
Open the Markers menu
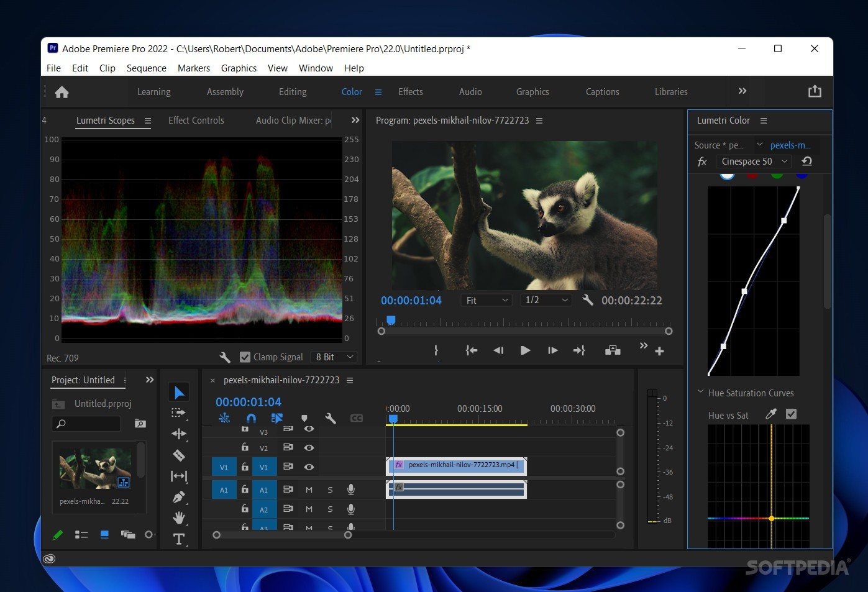[194, 68]
